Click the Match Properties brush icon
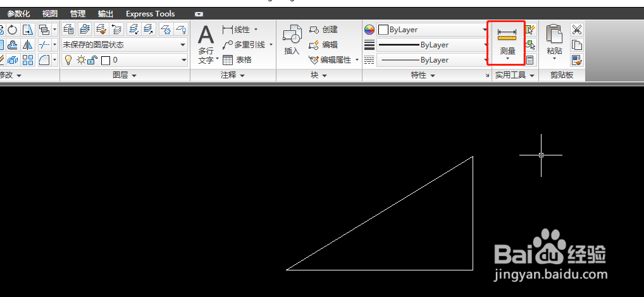Viewport: 644px width, 297px height. click(x=577, y=60)
